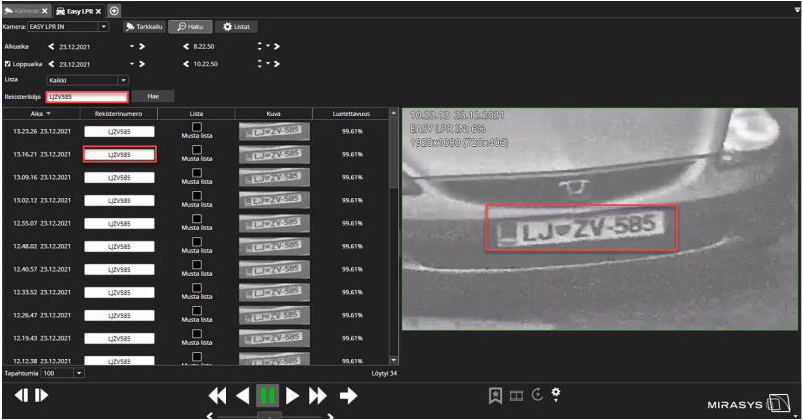
Task: Uncheck the Loppuaika checkbox
Action: click(8, 63)
